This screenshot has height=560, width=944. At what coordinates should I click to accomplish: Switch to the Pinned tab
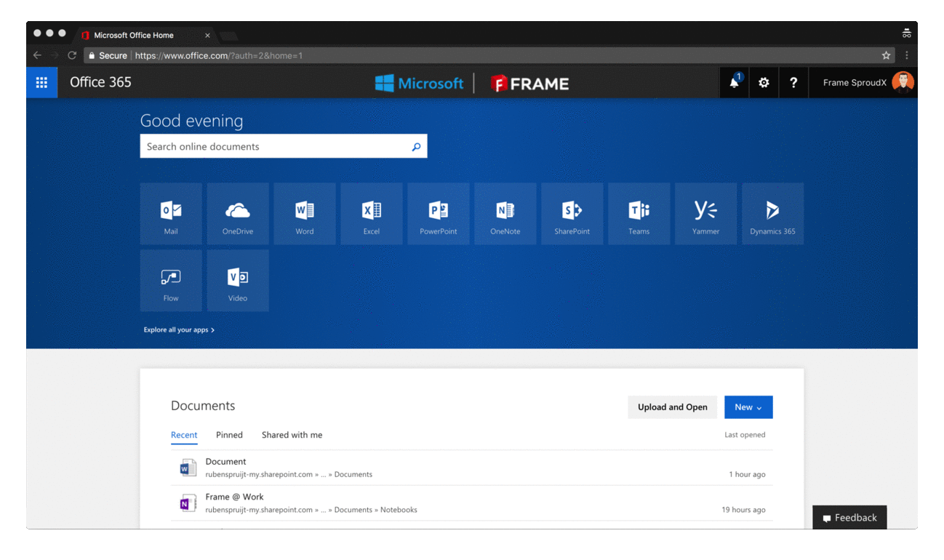coord(229,435)
